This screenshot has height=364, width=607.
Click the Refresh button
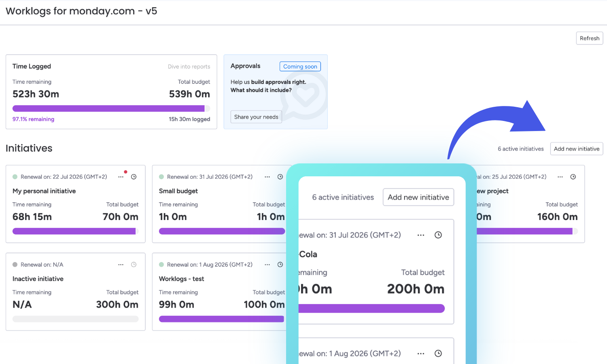pyautogui.click(x=590, y=38)
